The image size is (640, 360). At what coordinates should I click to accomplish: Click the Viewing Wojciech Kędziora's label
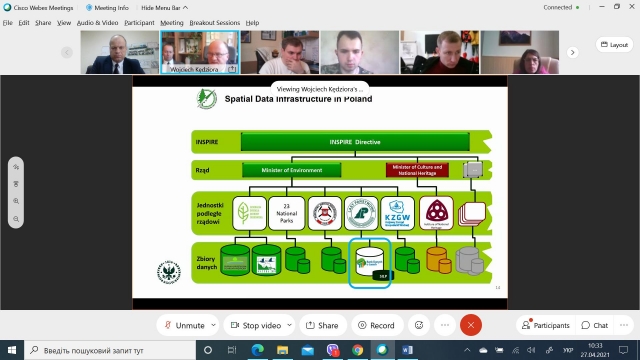[320, 89]
